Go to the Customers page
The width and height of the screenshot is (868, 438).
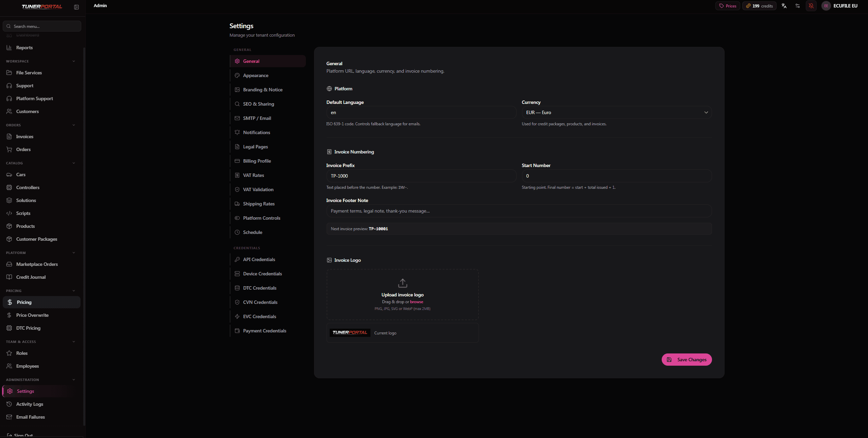42,111
